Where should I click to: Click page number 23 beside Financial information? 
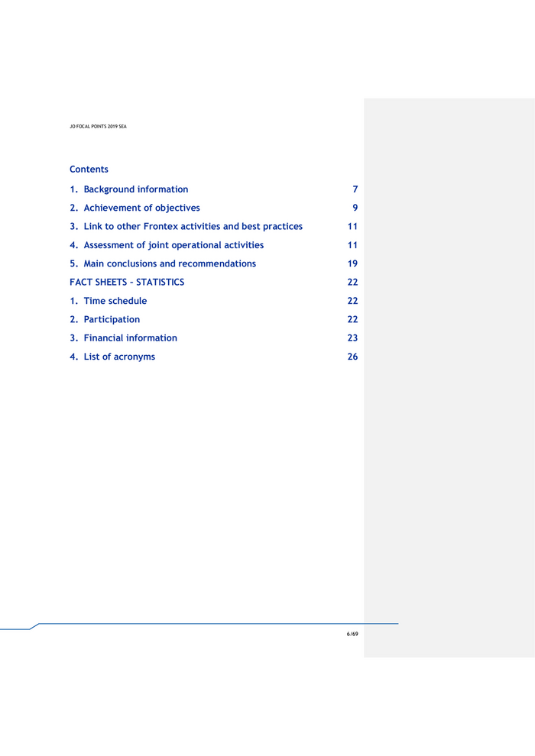coord(352,338)
